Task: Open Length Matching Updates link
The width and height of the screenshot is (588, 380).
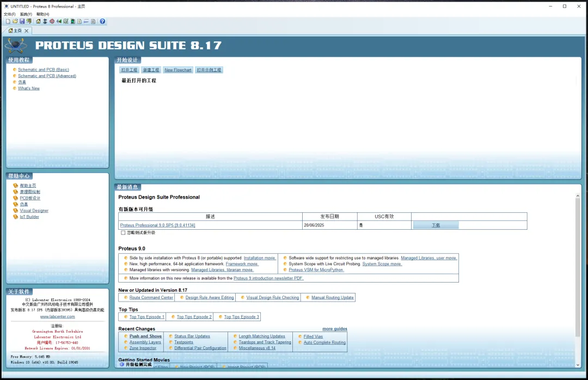Action: (x=262, y=336)
